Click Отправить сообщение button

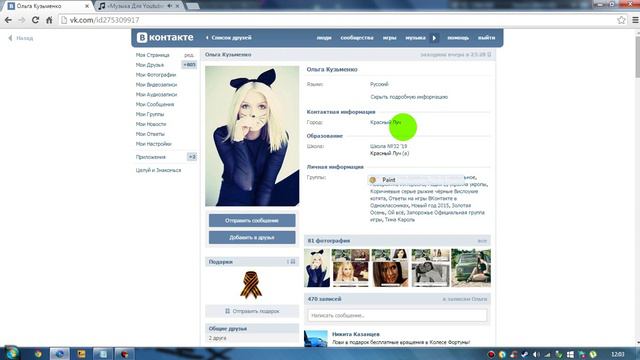(252, 220)
